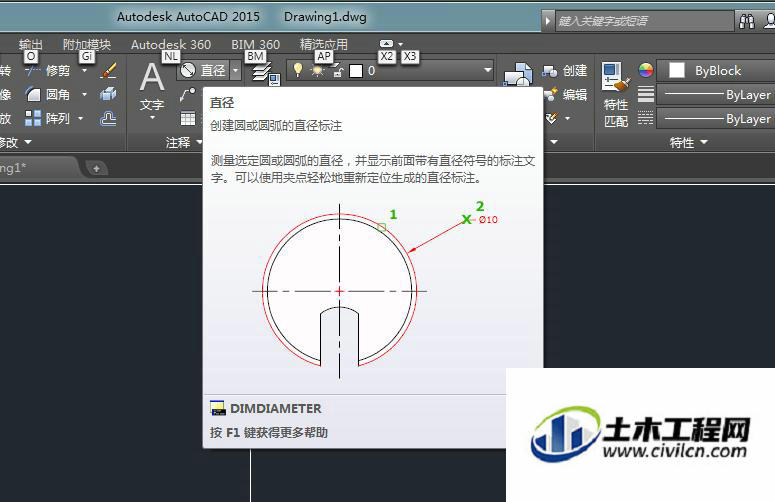Click the linetype dashed lines icon

tap(646, 118)
